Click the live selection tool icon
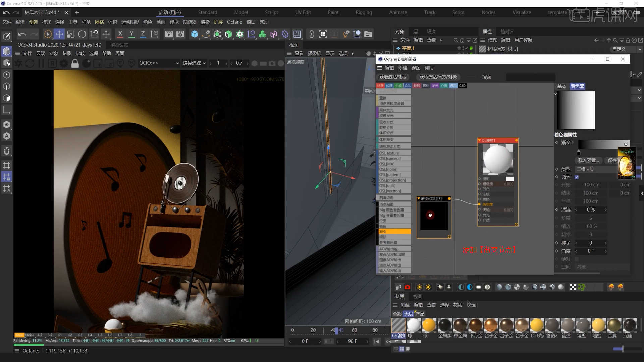 tap(48, 34)
